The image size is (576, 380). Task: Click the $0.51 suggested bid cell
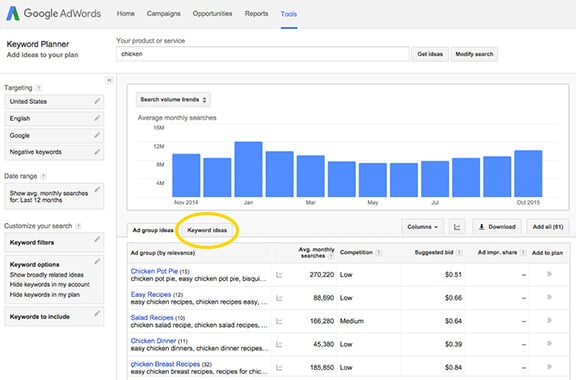tap(453, 275)
